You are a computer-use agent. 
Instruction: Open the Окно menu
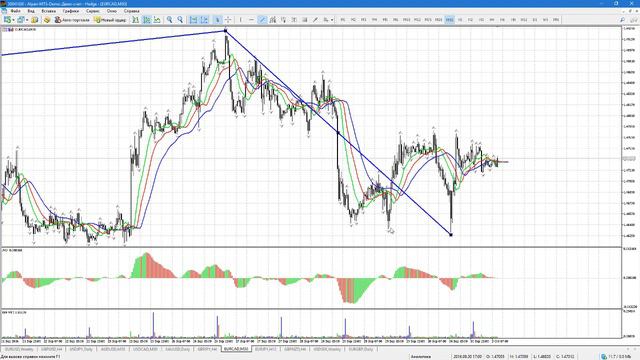pyautogui.click(x=111, y=11)
